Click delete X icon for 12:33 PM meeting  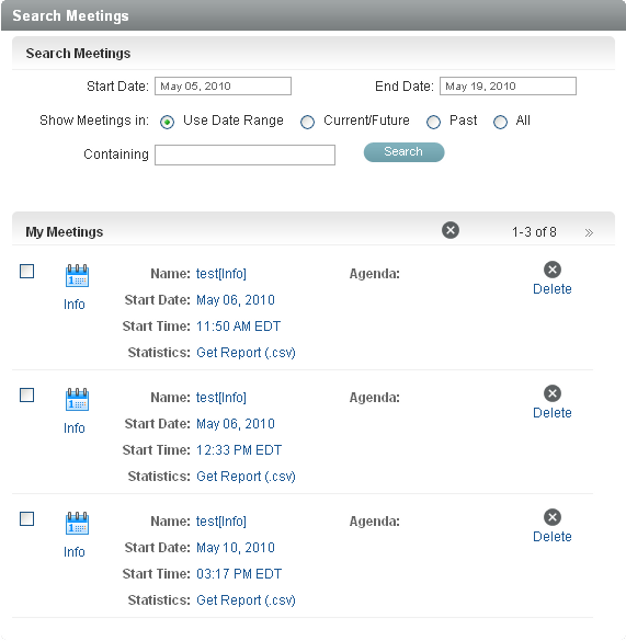pyautogui.click(x=552, y=393)
